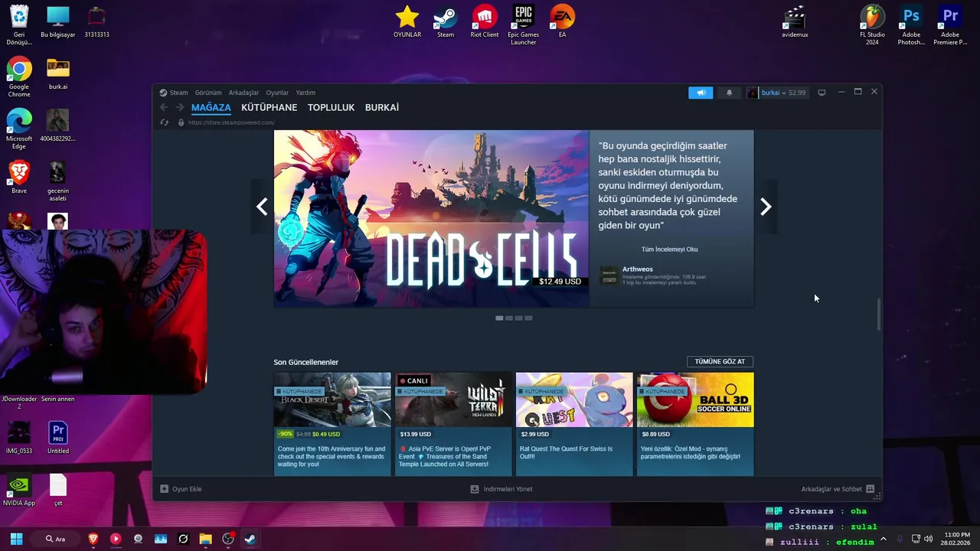Click the Windows Start button
Viewport: 980px width, 551px height.
pos(16,539)
